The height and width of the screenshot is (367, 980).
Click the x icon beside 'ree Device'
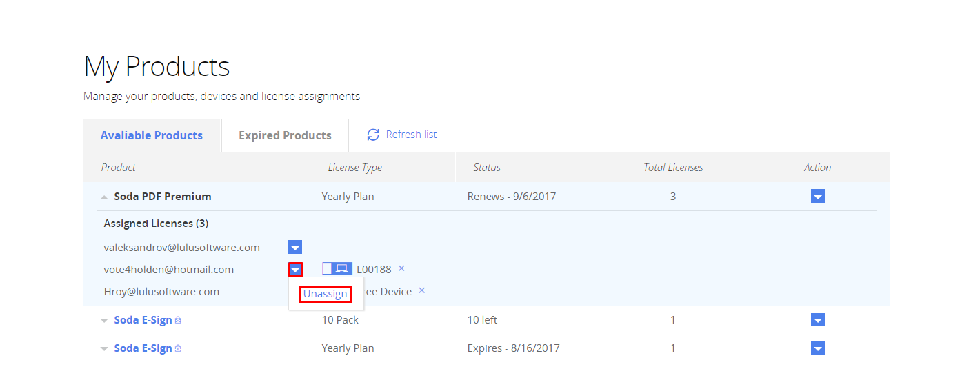click(x=422, y=290)
